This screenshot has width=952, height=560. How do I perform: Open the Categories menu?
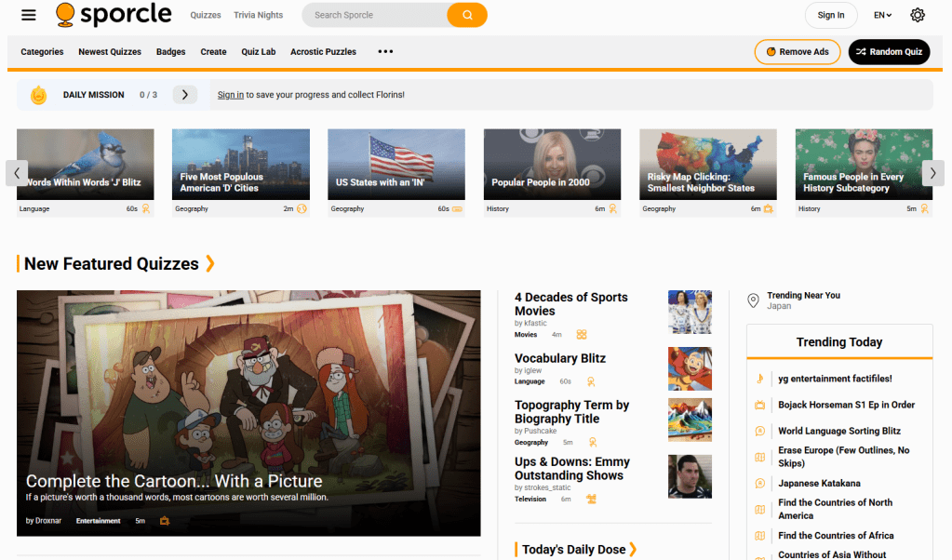pyautogui.click(x=42, y=51)
